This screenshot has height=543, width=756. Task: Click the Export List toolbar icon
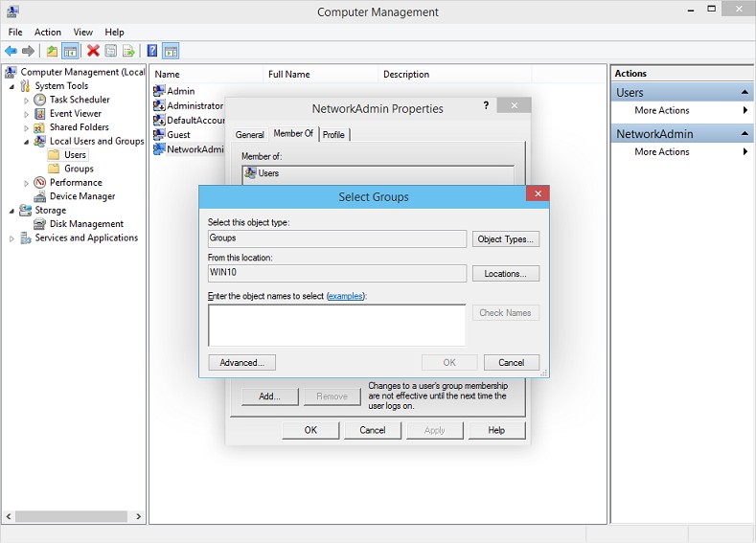(x=127, y=51)
